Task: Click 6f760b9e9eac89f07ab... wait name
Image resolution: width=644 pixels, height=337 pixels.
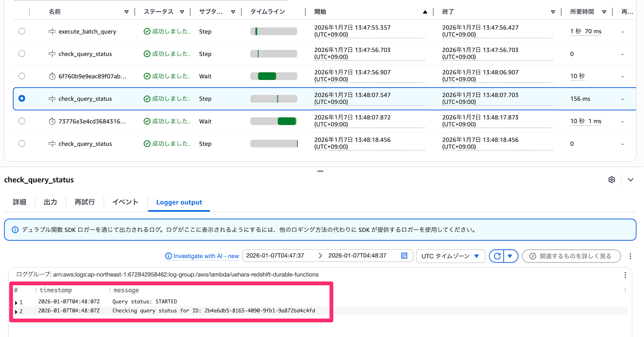Action: pyautogui.click(x=92, y=76)
